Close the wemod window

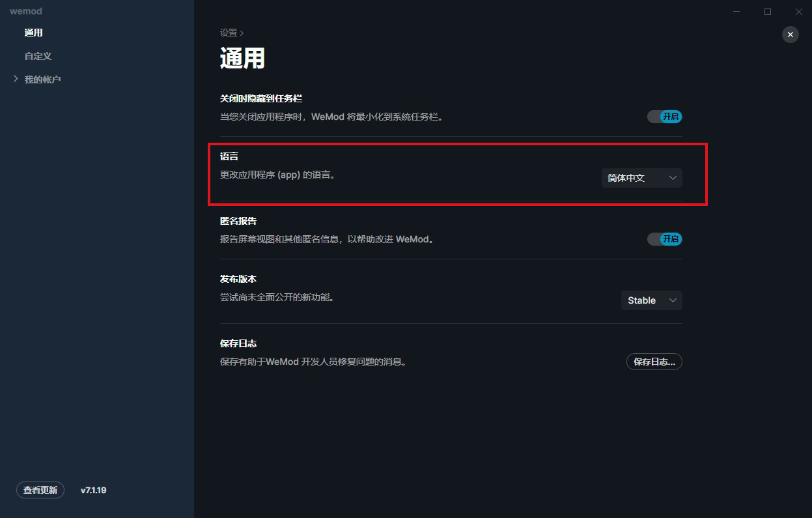[x=798, y=12]
